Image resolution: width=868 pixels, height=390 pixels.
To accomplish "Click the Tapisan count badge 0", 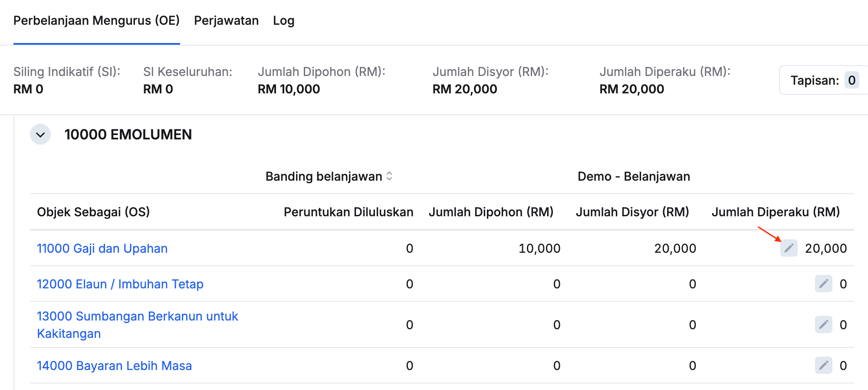I will [852, 80].
